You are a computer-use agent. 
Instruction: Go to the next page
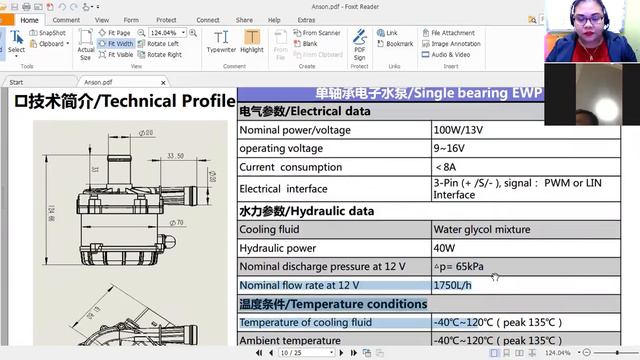pos(341,353)
